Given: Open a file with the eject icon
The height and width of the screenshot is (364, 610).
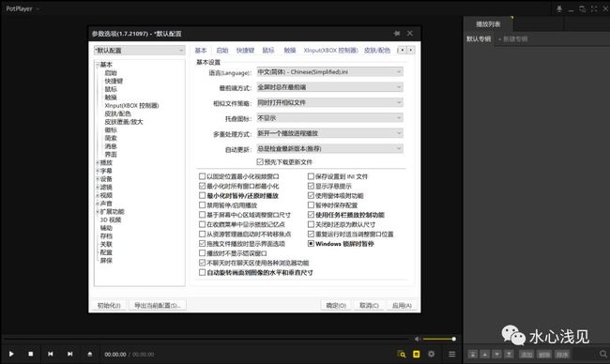Looking at the screenshot, I should click(90, 354).
